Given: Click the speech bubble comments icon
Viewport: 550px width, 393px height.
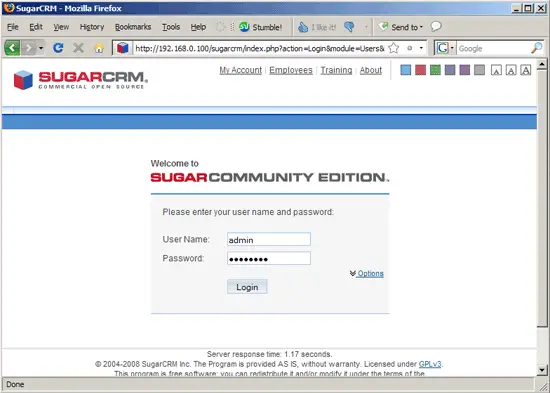Looking at the screenshot, I should tap(436, 26).
